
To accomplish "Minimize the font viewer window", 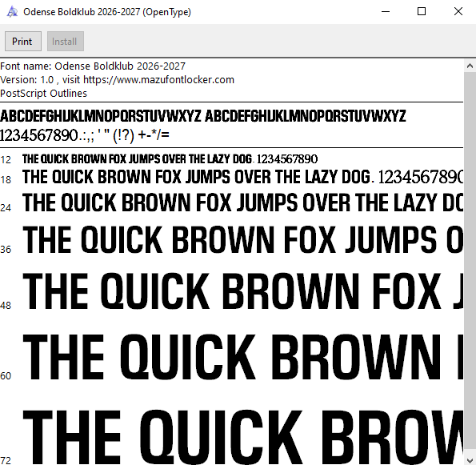I will point(386,12).
